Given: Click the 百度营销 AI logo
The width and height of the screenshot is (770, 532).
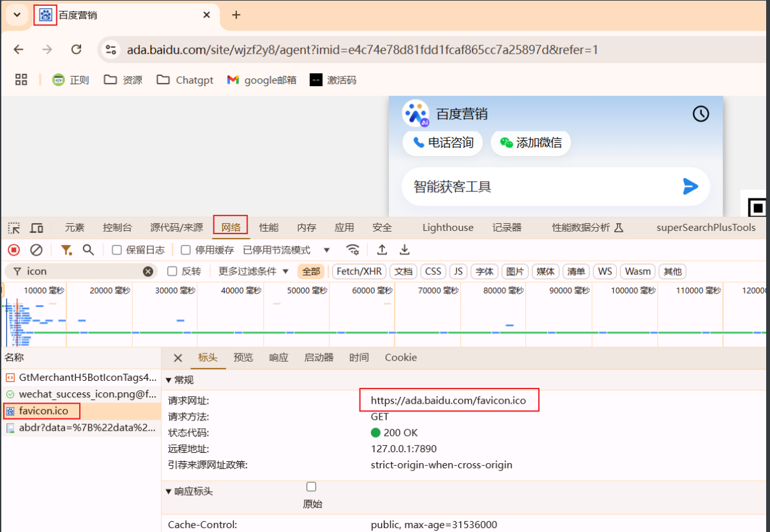Looking at the screenshot, I should pyautogui.click(x=416, y=114).
